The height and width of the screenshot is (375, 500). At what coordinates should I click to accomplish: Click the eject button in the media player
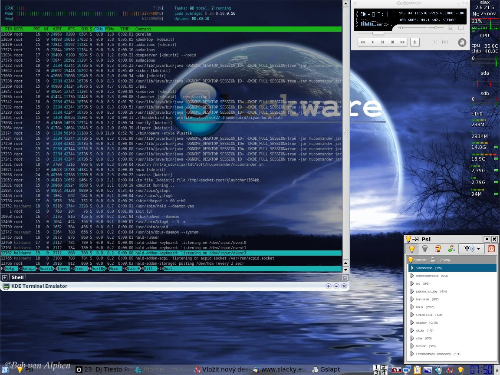[415, 42]
